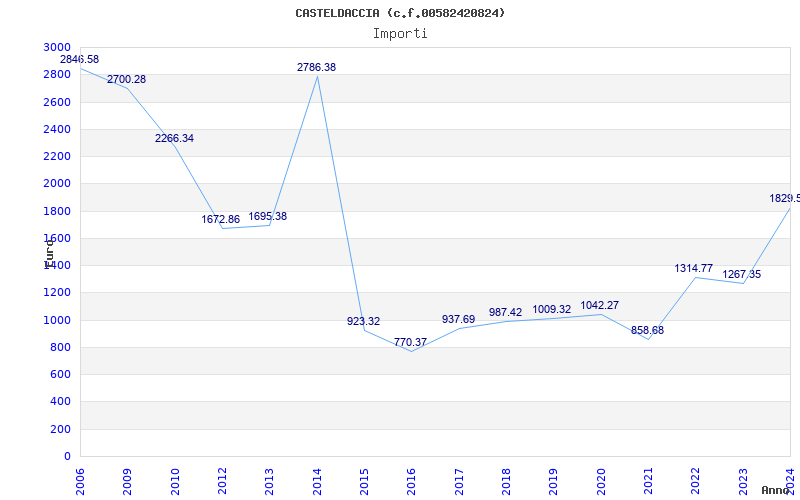The image size is (800, 500).
Task: Click y-axis value 2200
Action: coord(57,156)
